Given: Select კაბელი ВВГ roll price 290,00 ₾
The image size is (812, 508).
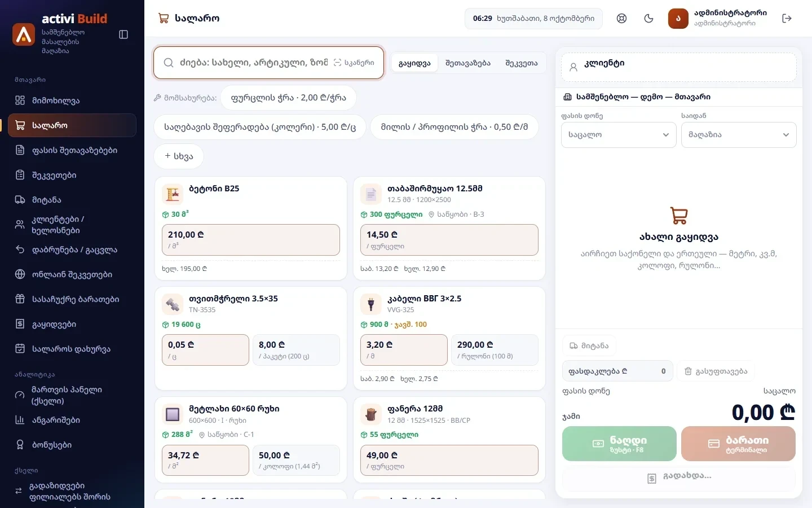Looking at the screenshot, I should tap(495, 350).
